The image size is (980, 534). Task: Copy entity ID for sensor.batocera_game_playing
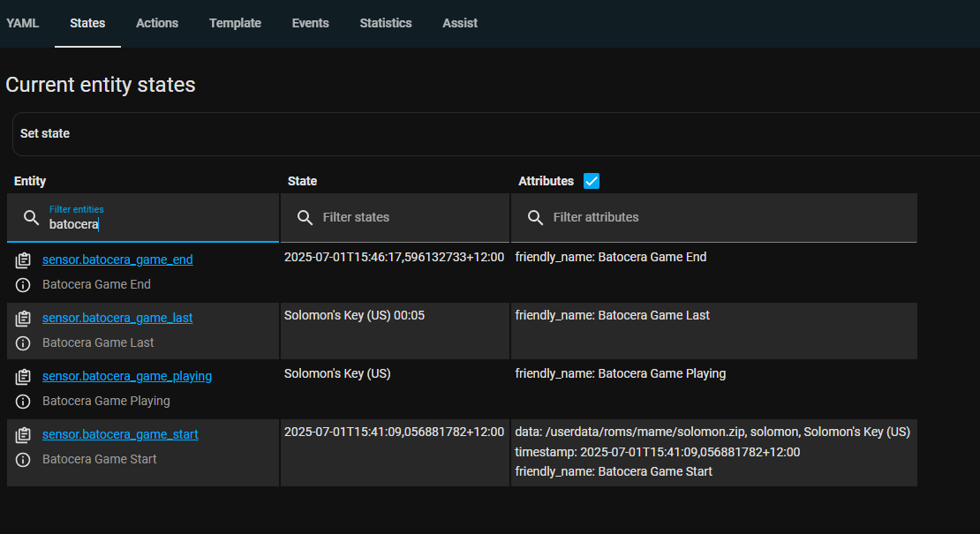tap(23, 377)
